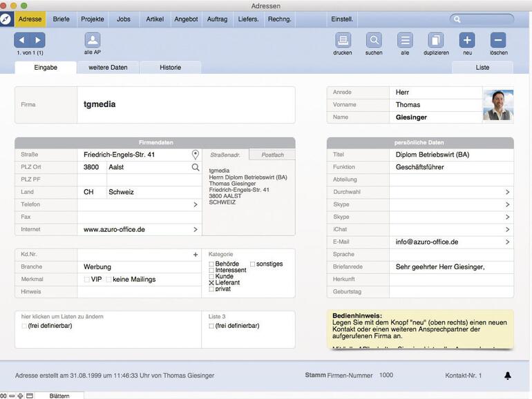Select the Eingabe tab

pos(46,68)
